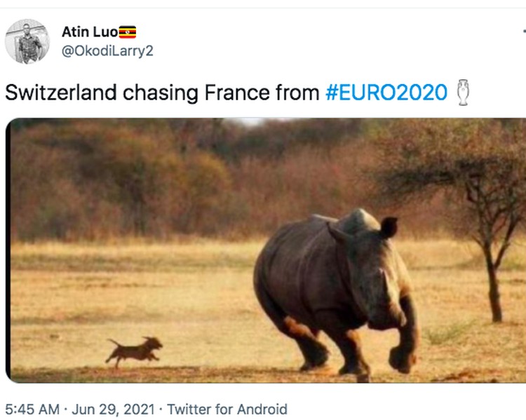
Task: Click the "Atin Luo" display name
Action: 90,32
